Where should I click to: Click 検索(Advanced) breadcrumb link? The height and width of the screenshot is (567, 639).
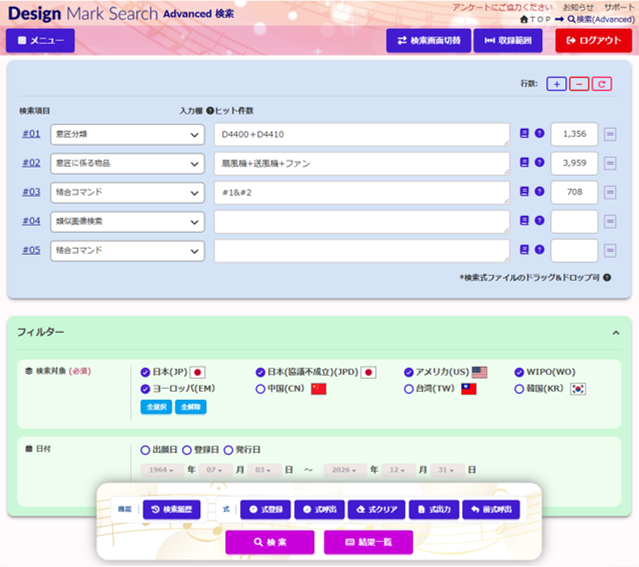tap(601, 19)
